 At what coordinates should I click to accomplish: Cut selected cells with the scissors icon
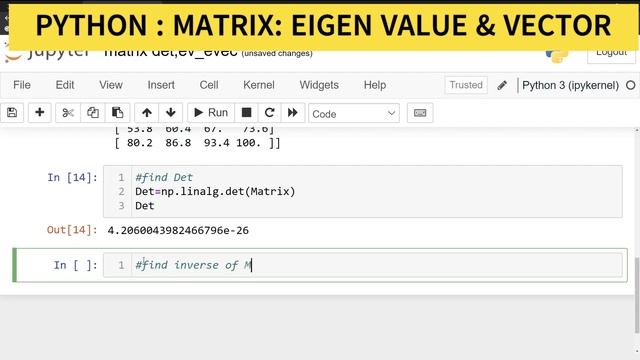(68, 113)
